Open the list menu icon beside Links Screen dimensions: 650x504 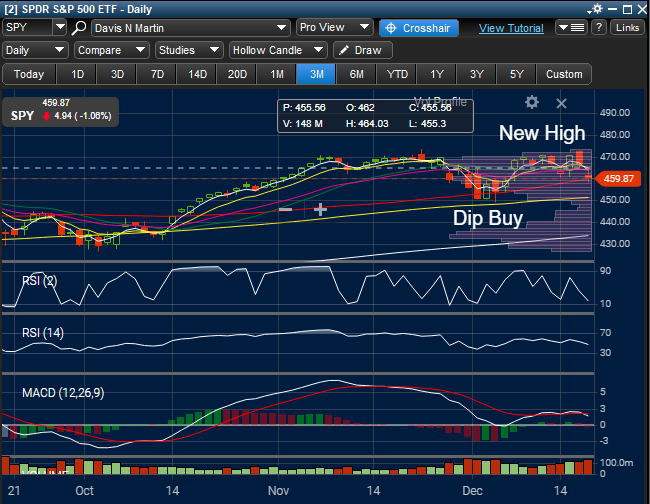(x=571, y=28)
